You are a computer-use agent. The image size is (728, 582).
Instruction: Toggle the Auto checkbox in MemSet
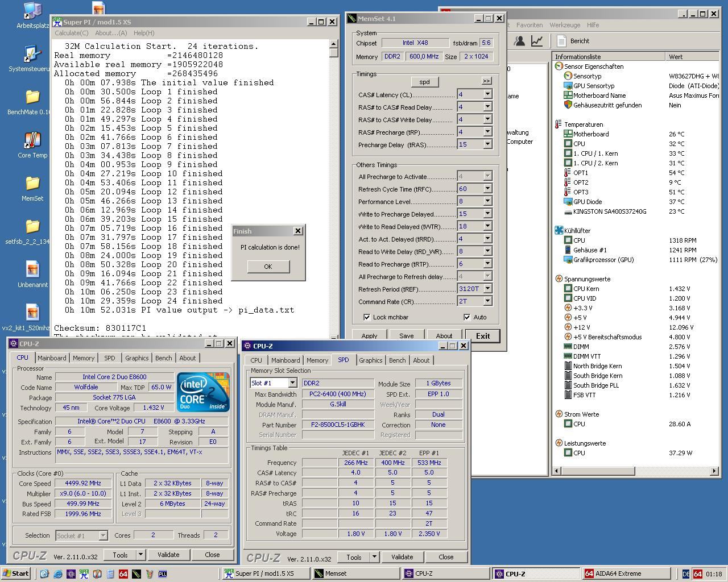pos(467,317)
